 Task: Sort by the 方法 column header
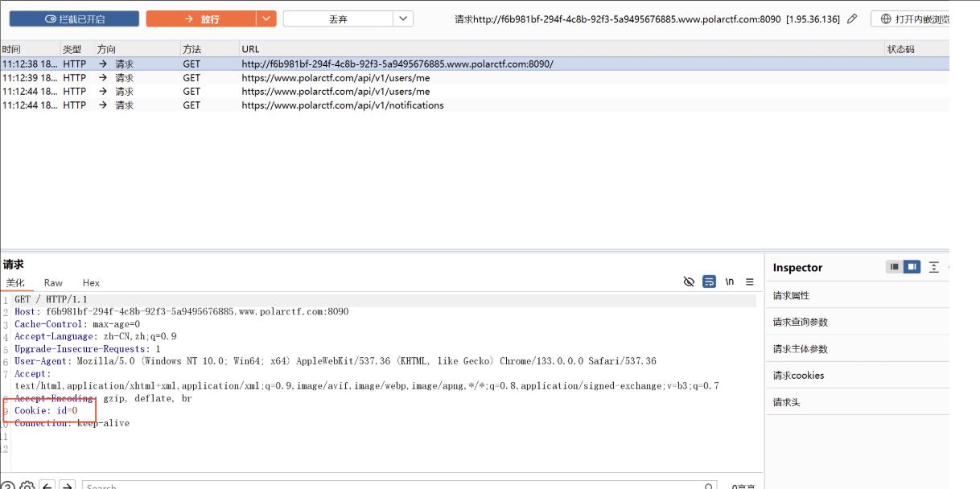point(209,50)
